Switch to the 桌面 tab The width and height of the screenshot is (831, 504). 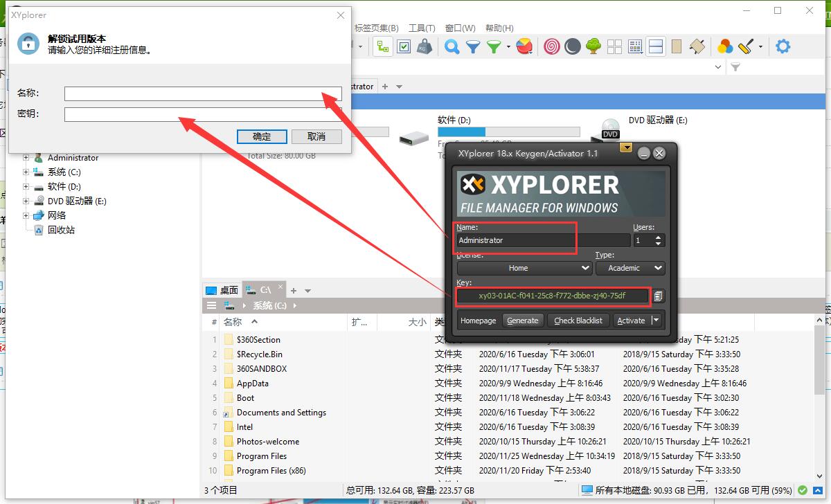(x=222, y=291)
